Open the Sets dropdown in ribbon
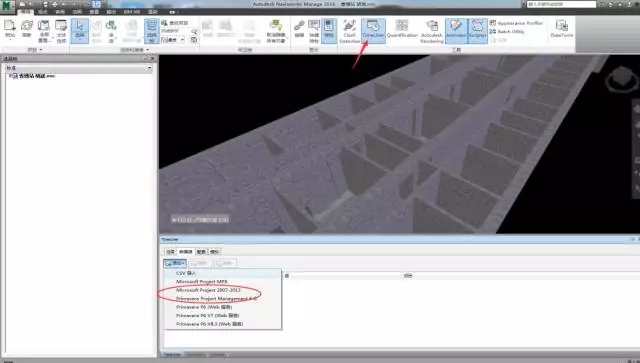640x363 pixels. [173, 40]
